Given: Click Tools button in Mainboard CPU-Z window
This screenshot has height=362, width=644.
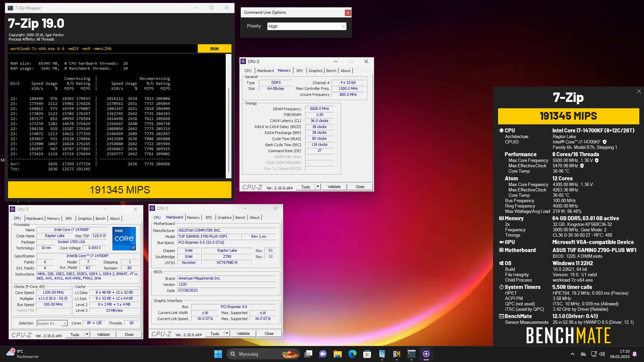Looking at the screenshot, I should pyautogui.click(x=215, y=334).
